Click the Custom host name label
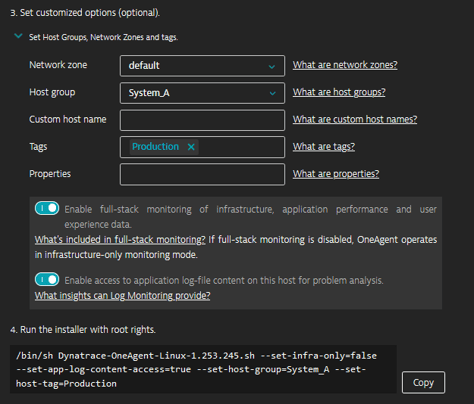Screen dimensions: 474x404 tap(68, 119)
